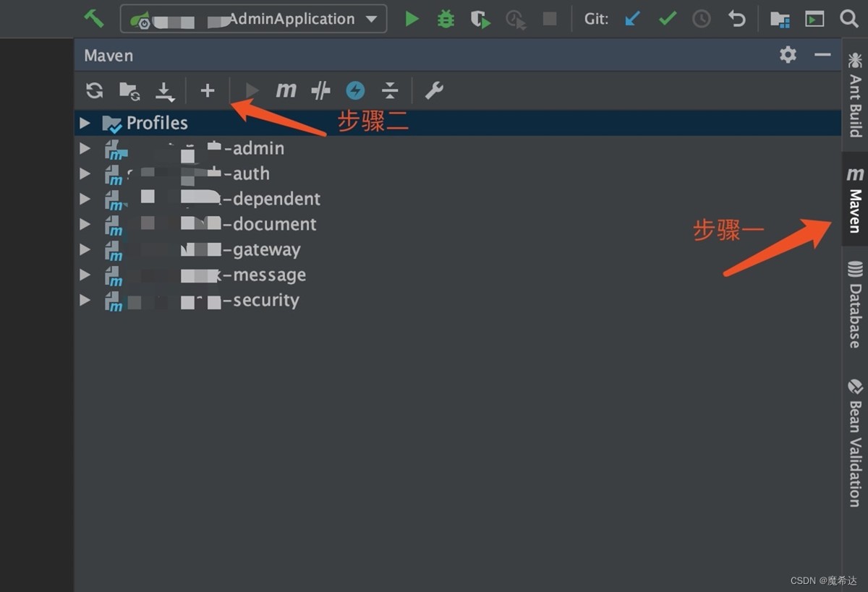Screen dimensions: 868x592
Task: Click the green hammer Build Project icon
Action: pos(94,19)
